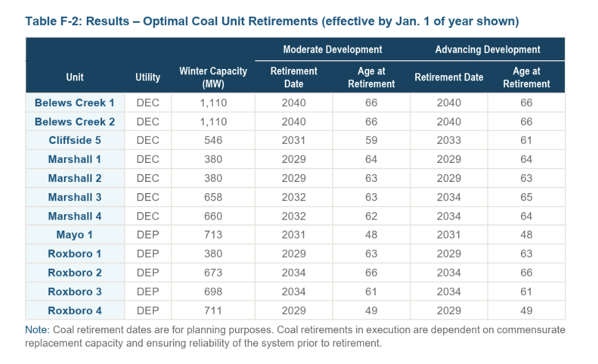The height and width of the screenshot is (364, 598).
Task: Click Cliffside 5 advancing retirement date 2033
Action: coord(448,140)
